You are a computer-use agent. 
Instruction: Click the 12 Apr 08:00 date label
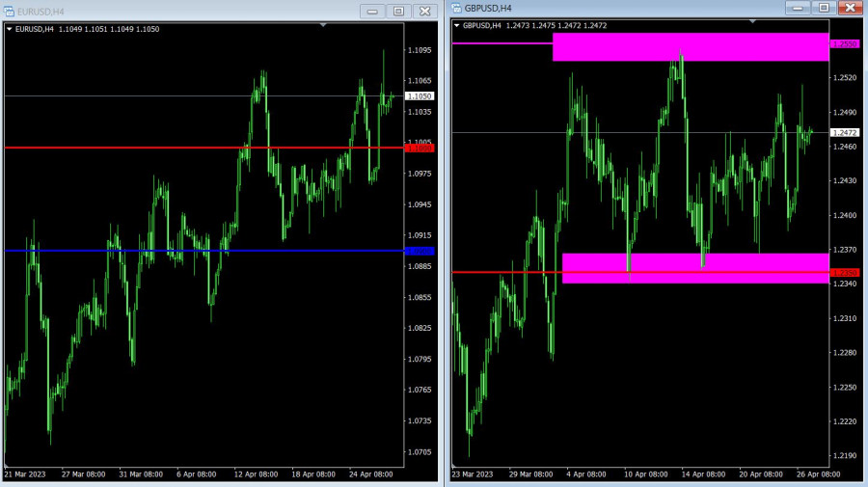pyautogui.click(x=256, y=474)
